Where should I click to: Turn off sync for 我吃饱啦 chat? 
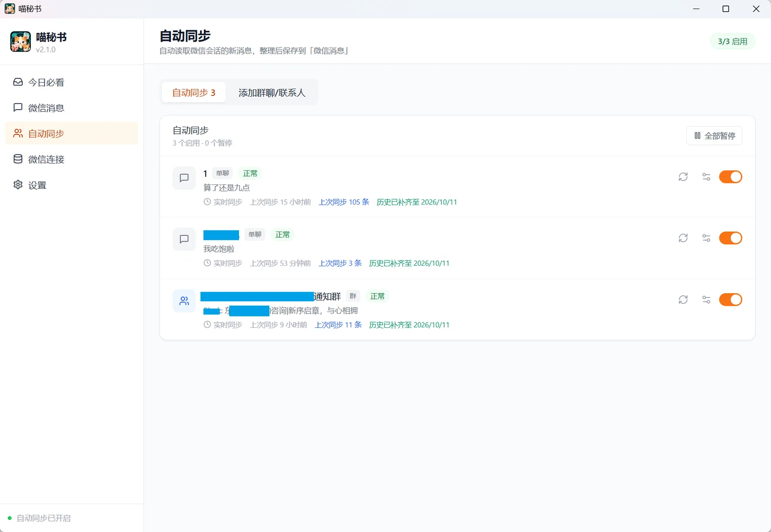731,238
